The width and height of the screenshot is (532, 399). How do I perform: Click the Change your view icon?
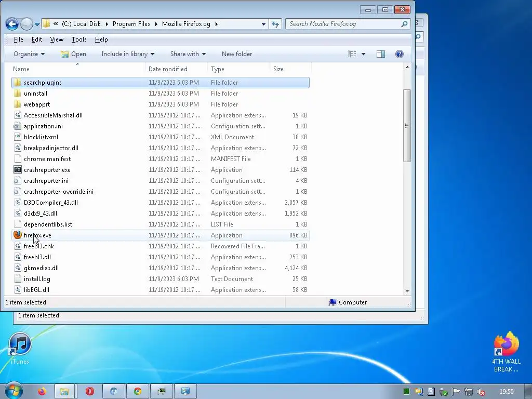(x=352, y=54)
